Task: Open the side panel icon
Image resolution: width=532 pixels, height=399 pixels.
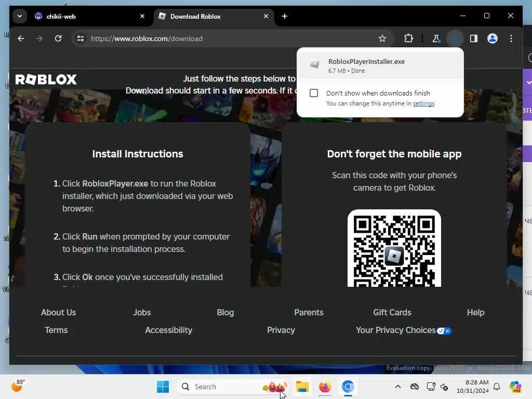Action: pos(474,38)
